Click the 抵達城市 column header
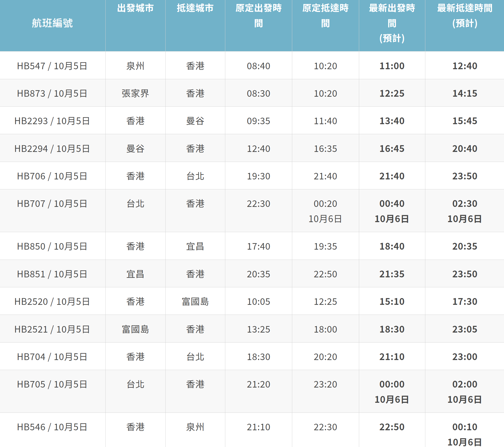 [x=195, y=8]
